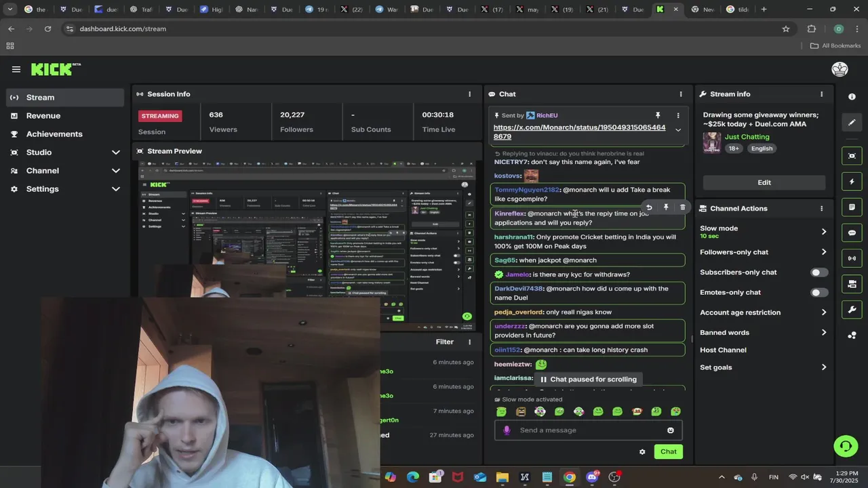Reply to Kinreflex's message with the reply arrow
Image resolution: width=868 pixels, height=488 pixels.
(x=649, y=207)
